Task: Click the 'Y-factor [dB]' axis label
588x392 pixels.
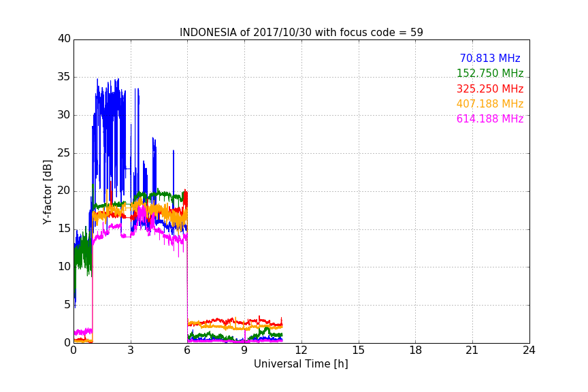Action: point(47,192)
